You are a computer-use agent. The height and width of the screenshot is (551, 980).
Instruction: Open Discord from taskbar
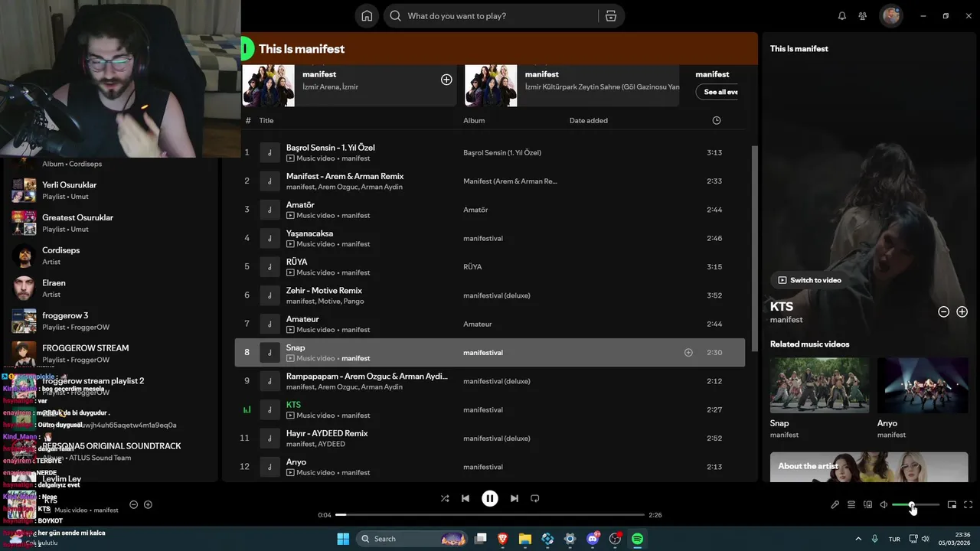click(593, 539)
